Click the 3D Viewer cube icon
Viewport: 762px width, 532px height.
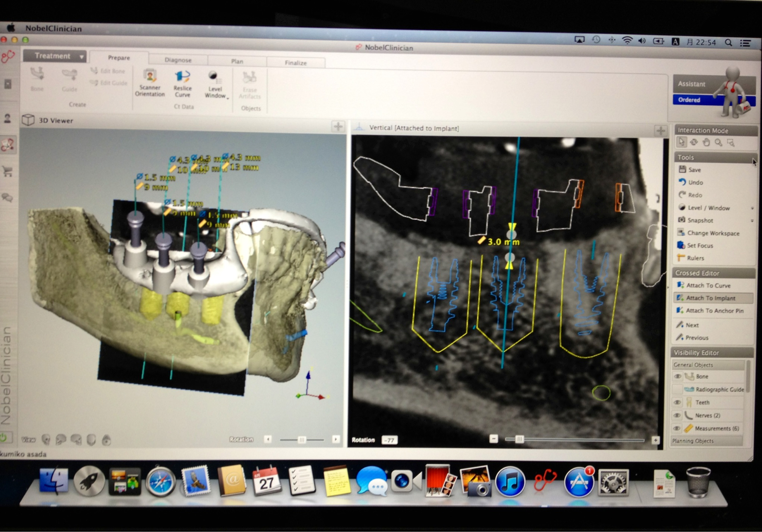point(28,120)
